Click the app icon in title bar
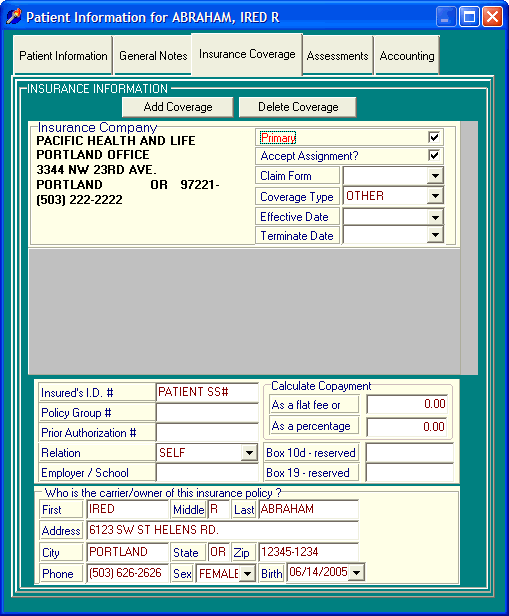The image size is (509, 616). (x=14, y=17)
